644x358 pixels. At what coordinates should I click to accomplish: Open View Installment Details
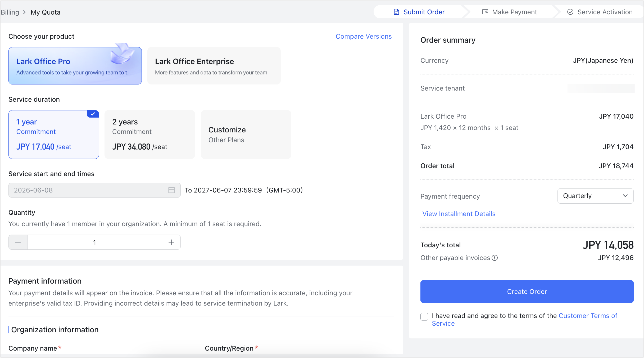click(459, 214)
